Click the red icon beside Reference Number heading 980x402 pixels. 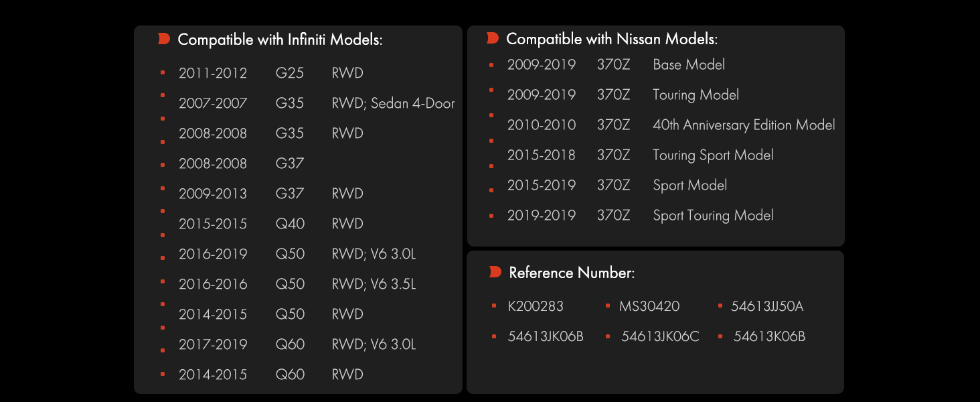[x=495, y=272]
